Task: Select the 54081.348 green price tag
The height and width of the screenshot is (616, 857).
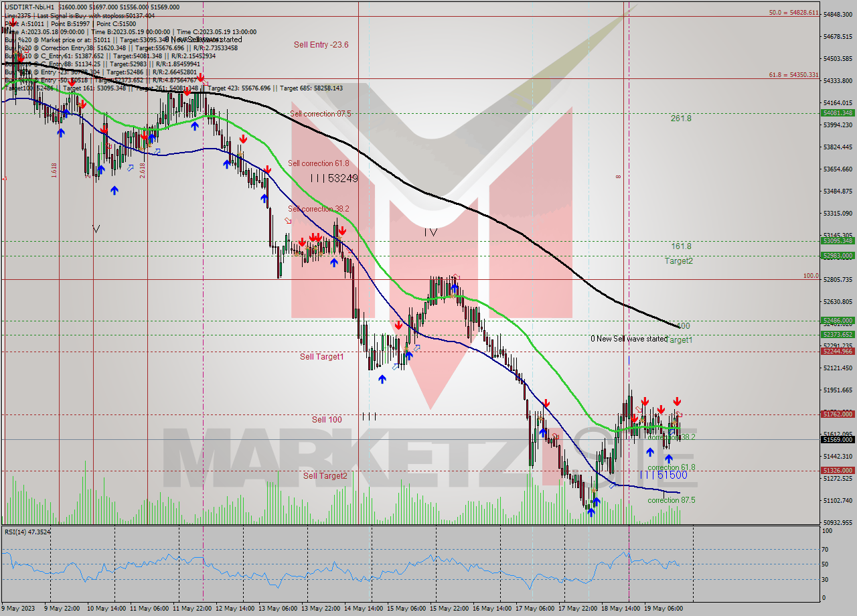Action: click(838, 112)
